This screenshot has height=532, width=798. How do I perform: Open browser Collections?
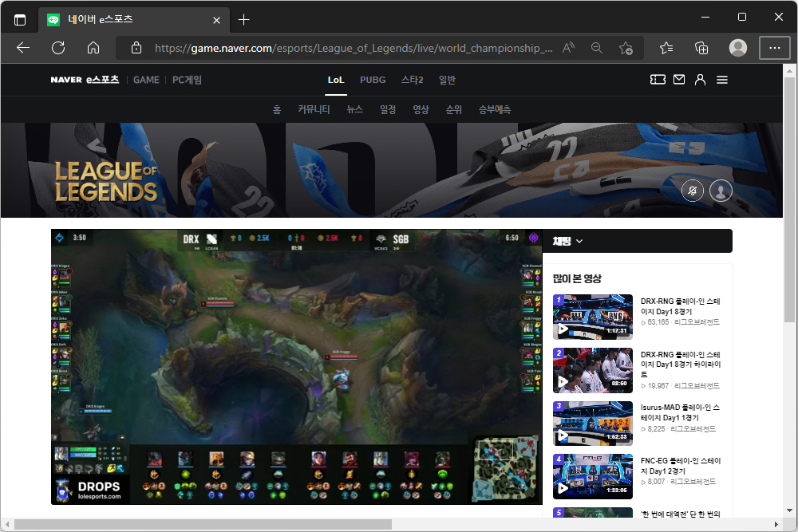[x=701, y=48]
